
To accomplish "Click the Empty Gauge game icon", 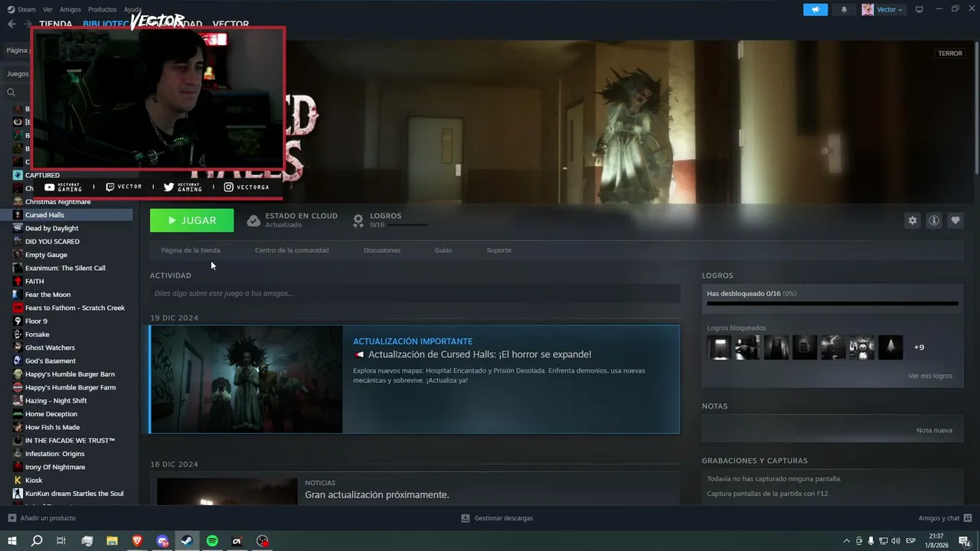I will tap(18, 255).
